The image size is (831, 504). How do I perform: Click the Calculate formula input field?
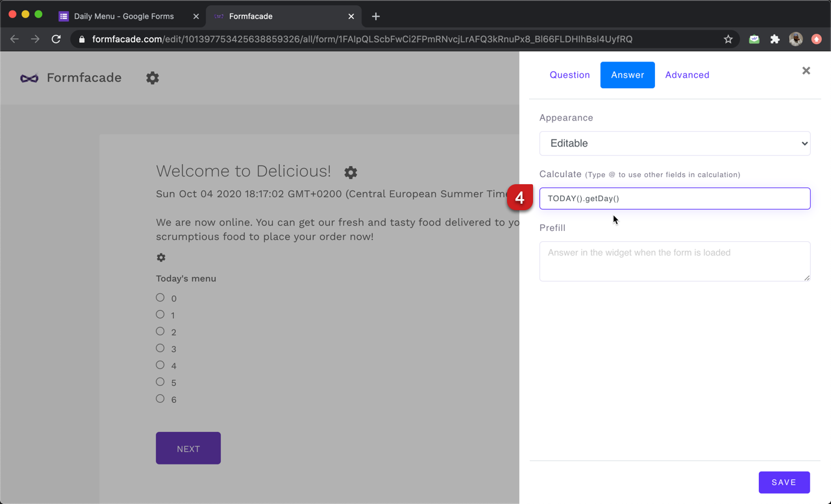pos(675,198)
